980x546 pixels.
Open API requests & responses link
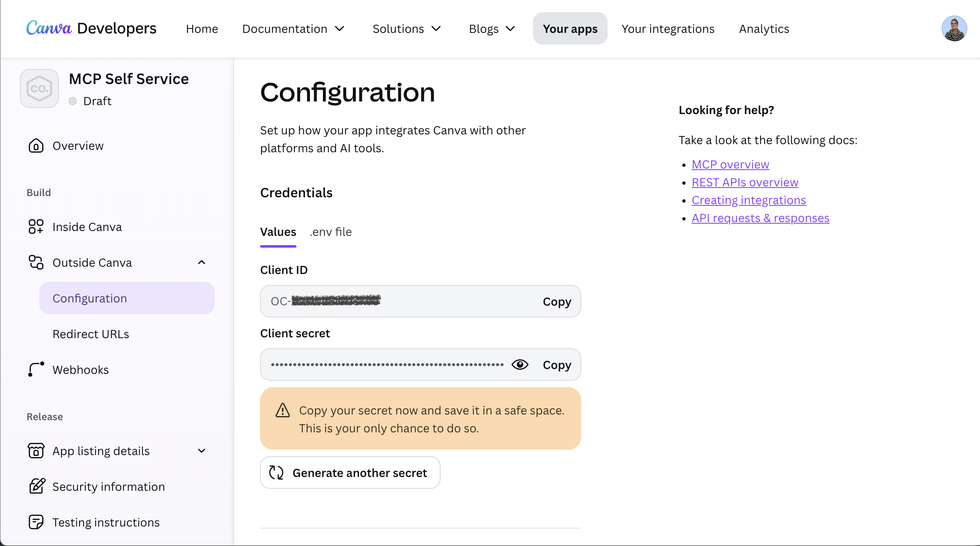coord(761,218)
